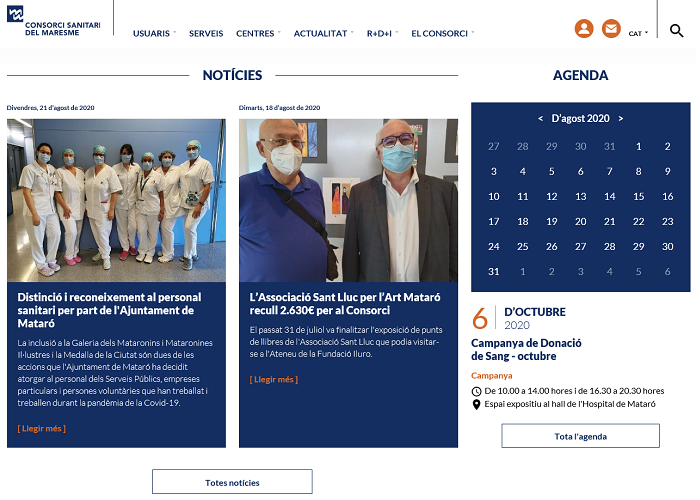This screenshot has height=500, width=700.
Task: Expand the CENTRES dropdown menu
Action: click(257, 33)
